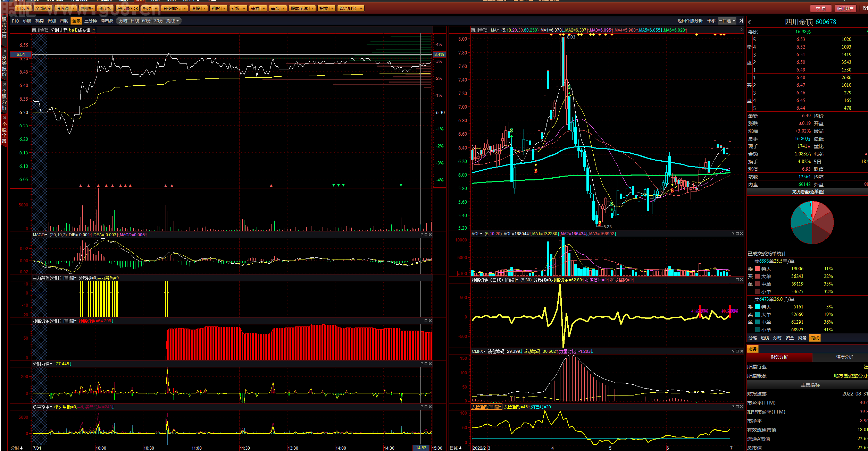Click the 低佣开户 button

845,9
